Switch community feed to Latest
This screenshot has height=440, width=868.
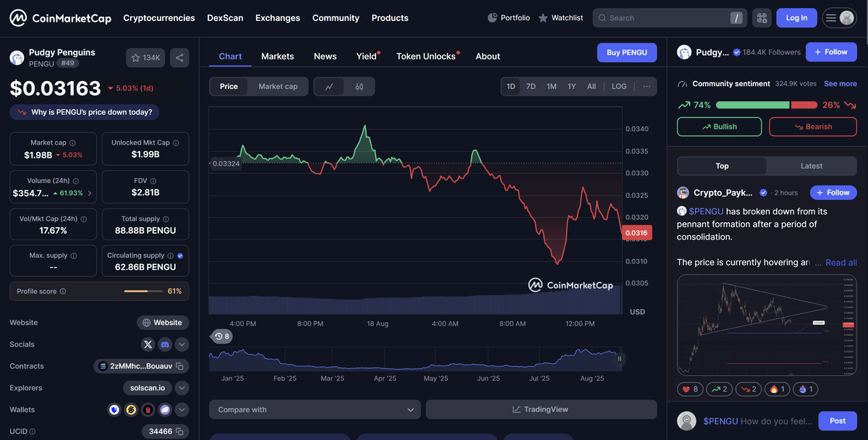812,166
